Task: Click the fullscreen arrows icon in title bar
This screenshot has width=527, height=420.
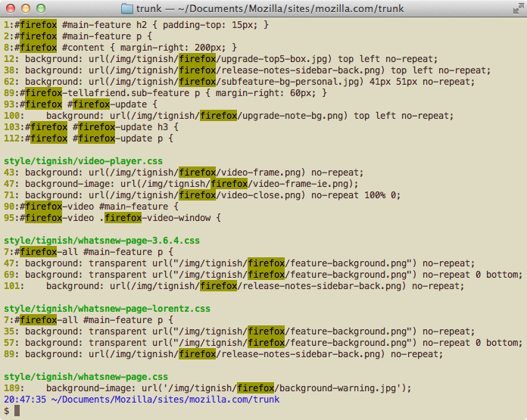Action: (518, 8)
